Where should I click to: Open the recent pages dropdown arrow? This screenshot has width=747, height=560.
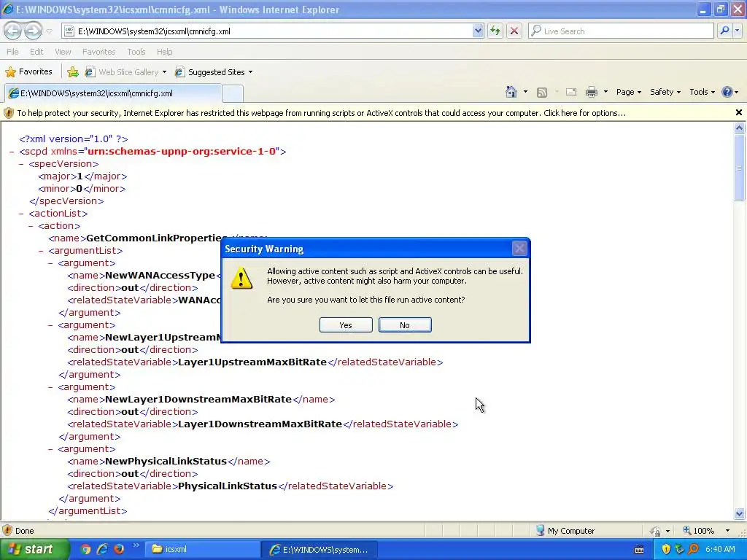point(49,31)
